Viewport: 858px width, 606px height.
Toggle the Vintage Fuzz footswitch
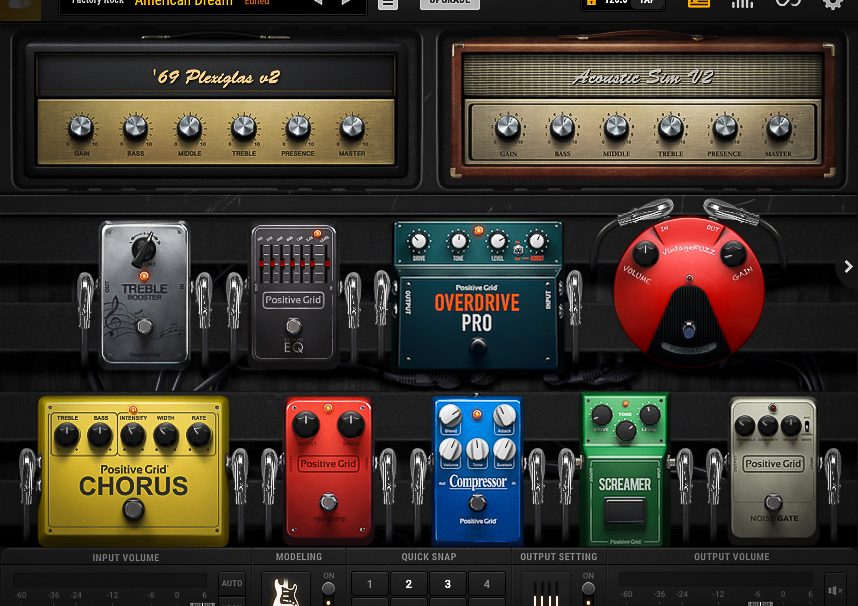pos(689,330)
